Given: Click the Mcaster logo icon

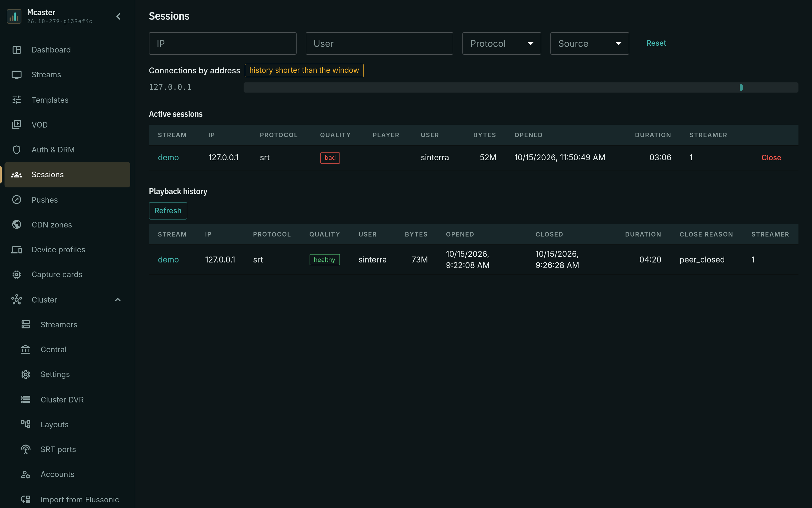Looking at the screenshot, I should 14,16.
